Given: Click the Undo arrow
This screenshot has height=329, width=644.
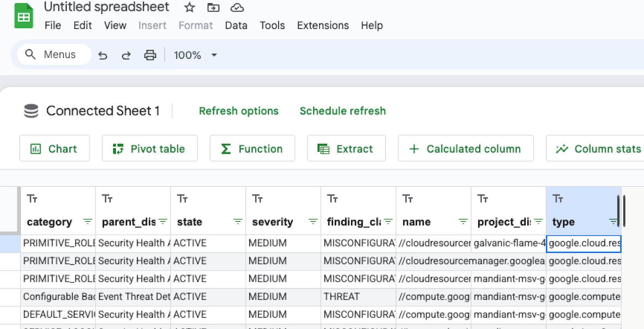Looking at the screenshot, I should tap(103, 55).
